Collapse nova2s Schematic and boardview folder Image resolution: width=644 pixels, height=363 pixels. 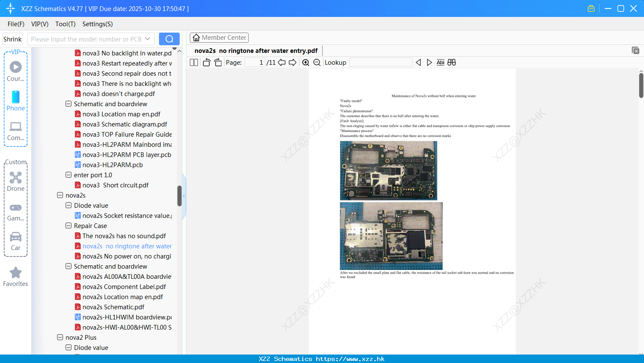tap(69, 266)
